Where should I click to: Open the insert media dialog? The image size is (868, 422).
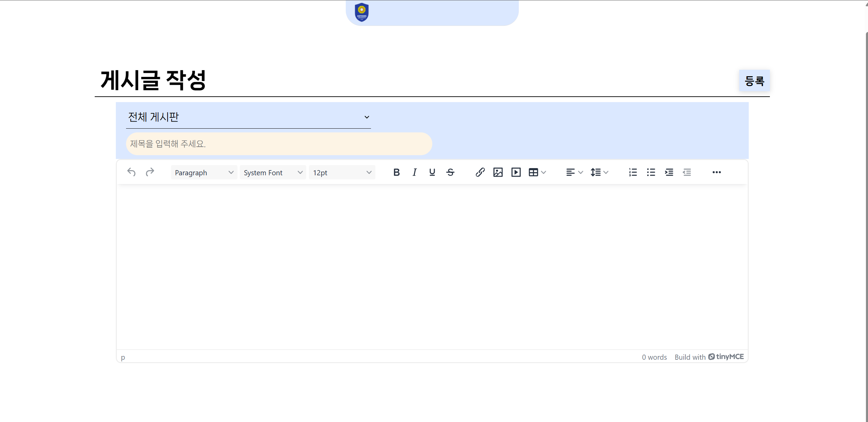click(x=516, y=172)
